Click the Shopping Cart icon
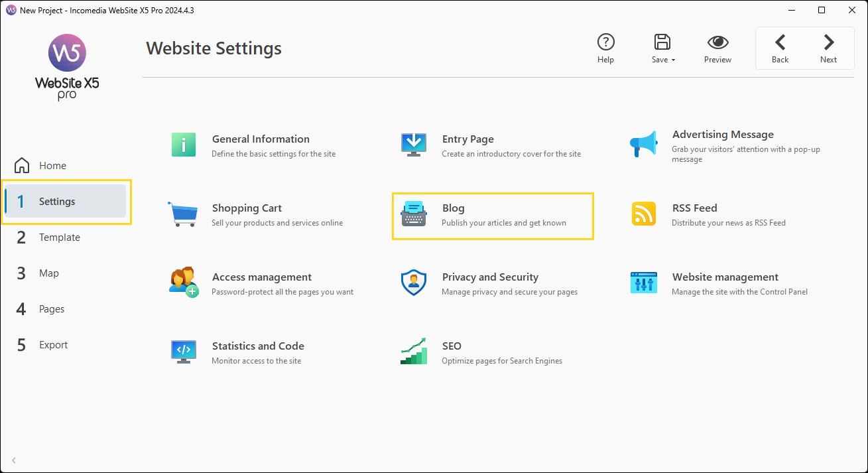The width and height of the screenshot is (868, 473). tap(183, 214)
